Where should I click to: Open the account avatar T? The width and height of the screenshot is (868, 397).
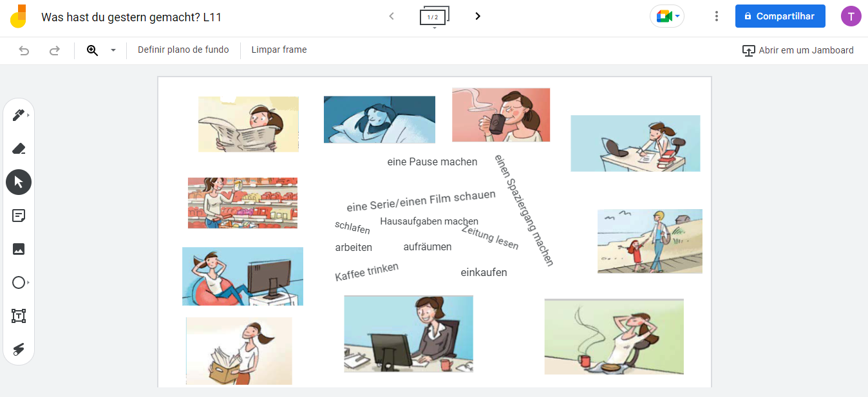tap(851, 16)
